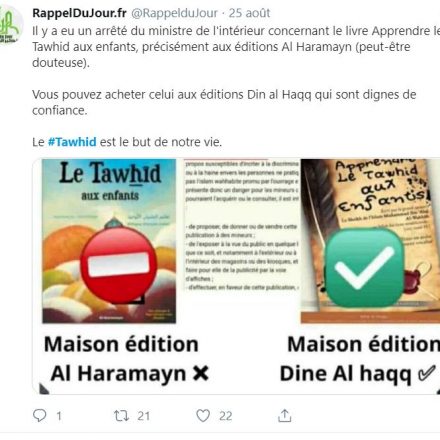This screenshot has width=440, height=440.
Task: Open the #Tawhid hashtag link
Action: point(72,142)
